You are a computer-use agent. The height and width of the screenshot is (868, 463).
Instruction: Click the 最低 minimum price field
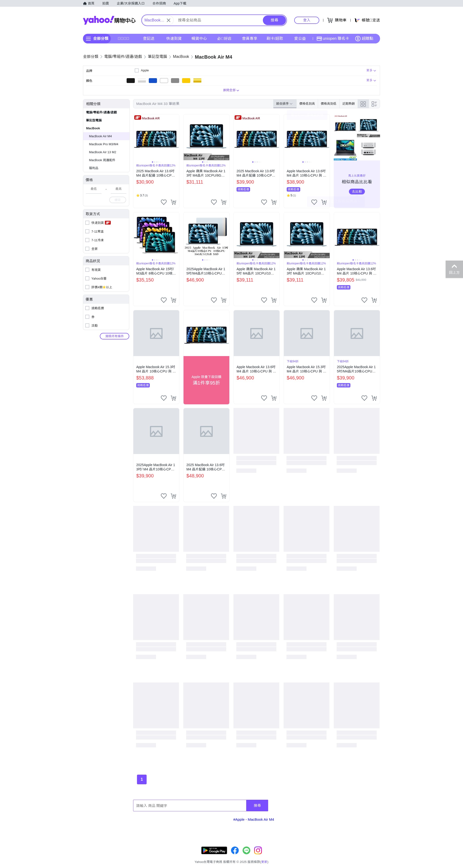[x=94, y=189]
